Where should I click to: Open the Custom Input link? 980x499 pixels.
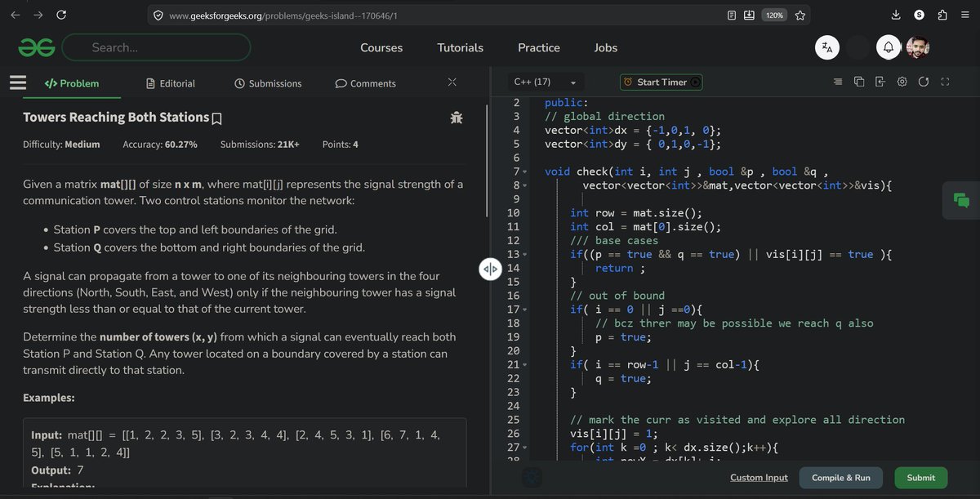click(759, 478)
